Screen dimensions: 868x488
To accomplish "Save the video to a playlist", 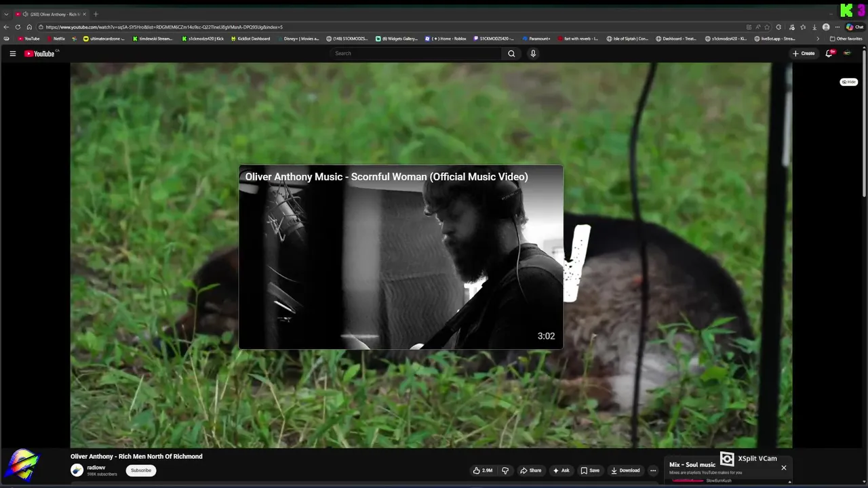I will (x=590, y=470).
